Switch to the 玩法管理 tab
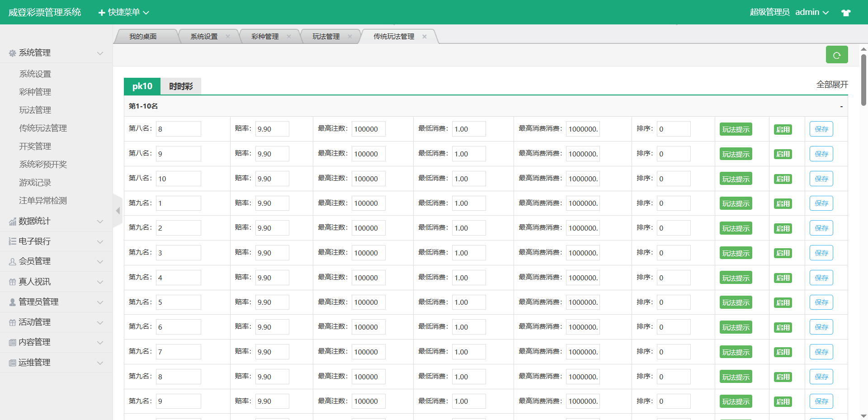868x420 pixels. [326, 37]
